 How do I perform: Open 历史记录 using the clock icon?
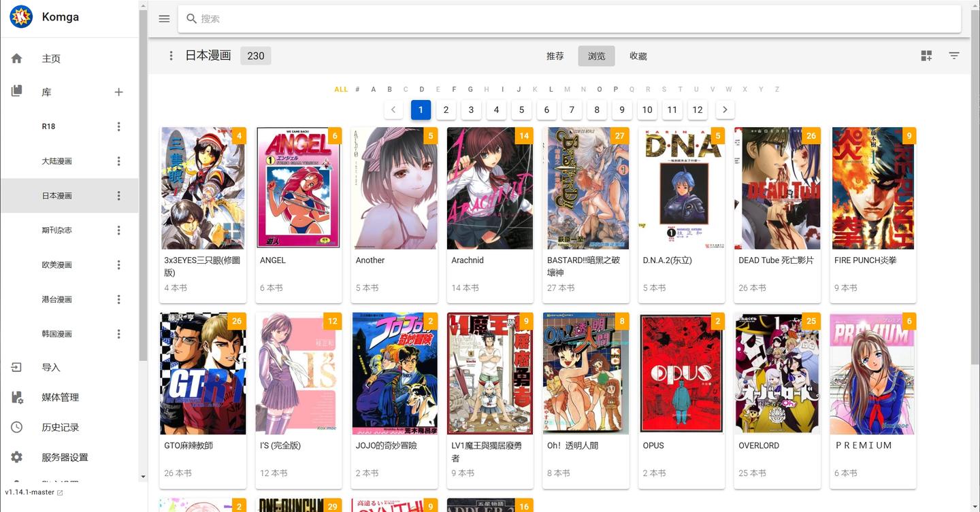[x=16, y=427]
